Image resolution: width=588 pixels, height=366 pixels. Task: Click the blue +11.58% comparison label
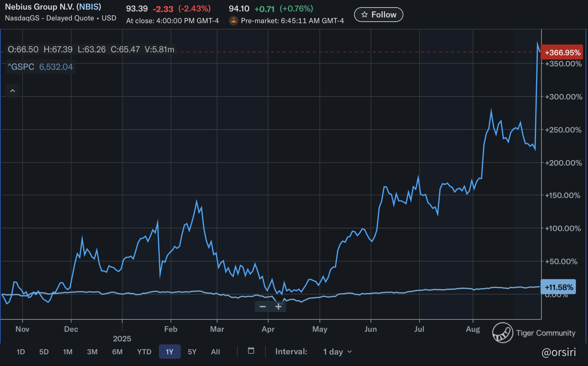(x=559, y=287)
